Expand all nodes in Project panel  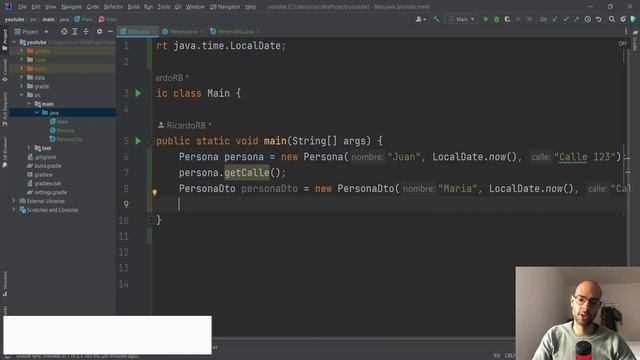coord(75,31)
